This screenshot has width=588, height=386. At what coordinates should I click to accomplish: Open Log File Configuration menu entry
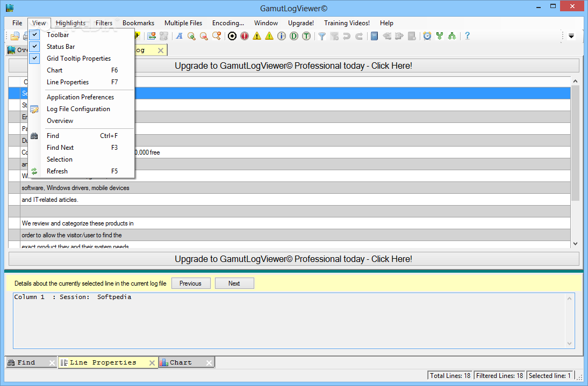pos(81,109)
